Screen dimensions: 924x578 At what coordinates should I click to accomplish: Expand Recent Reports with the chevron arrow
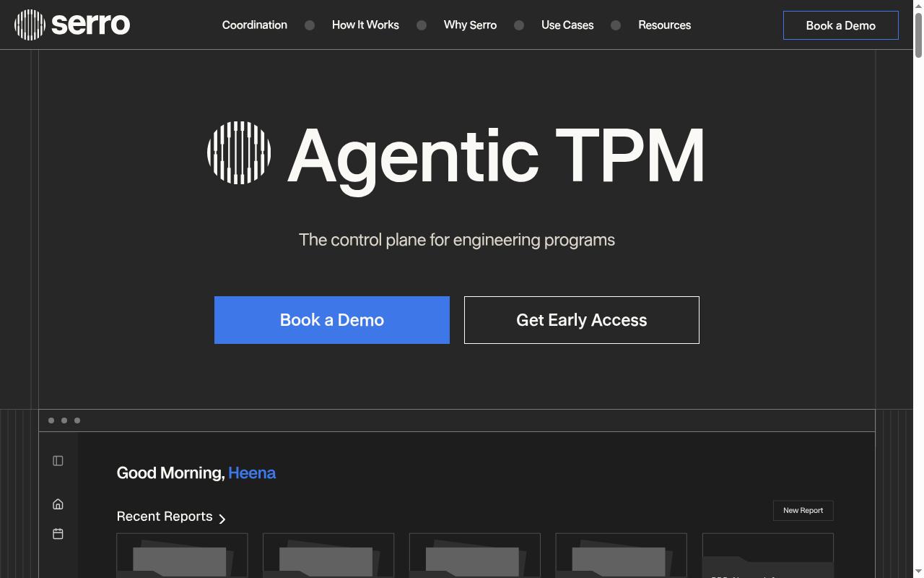[222, 518]
